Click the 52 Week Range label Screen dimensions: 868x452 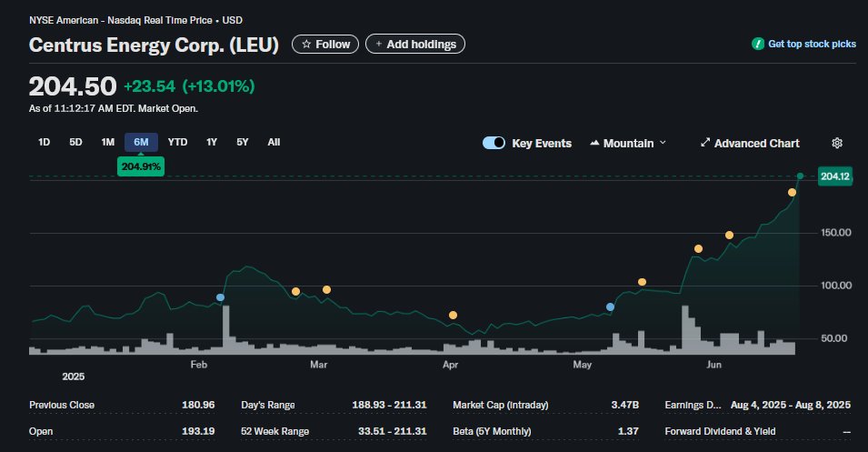[x=274, y=431]
